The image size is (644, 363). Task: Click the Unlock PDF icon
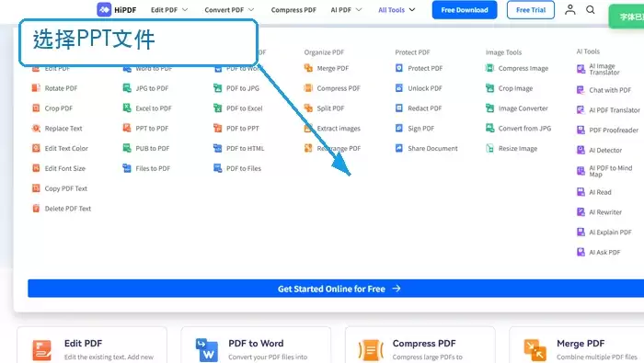(398, 88)
